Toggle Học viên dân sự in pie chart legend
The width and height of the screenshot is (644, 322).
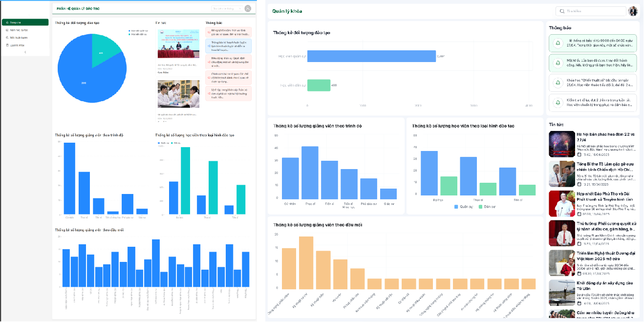coord(130,35)
